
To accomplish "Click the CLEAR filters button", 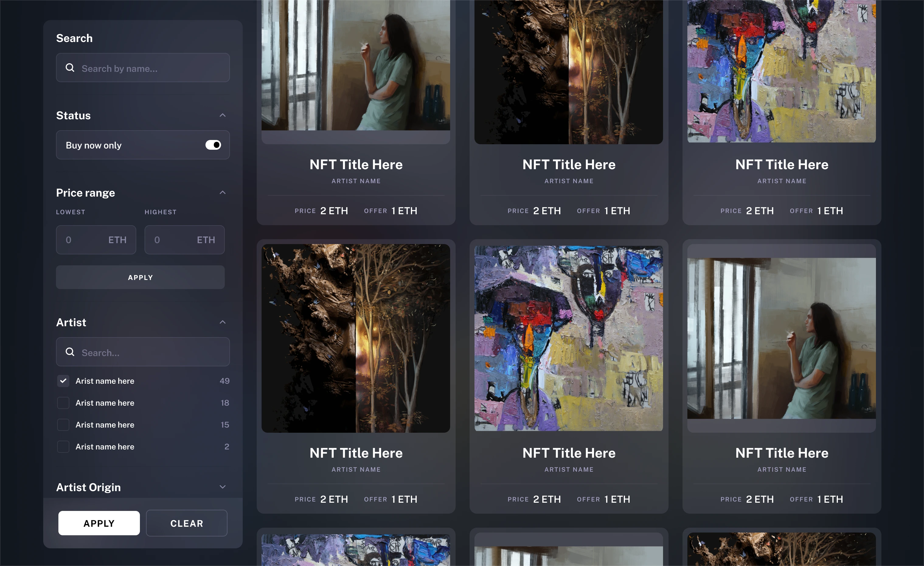I will [x=186, y=523].
